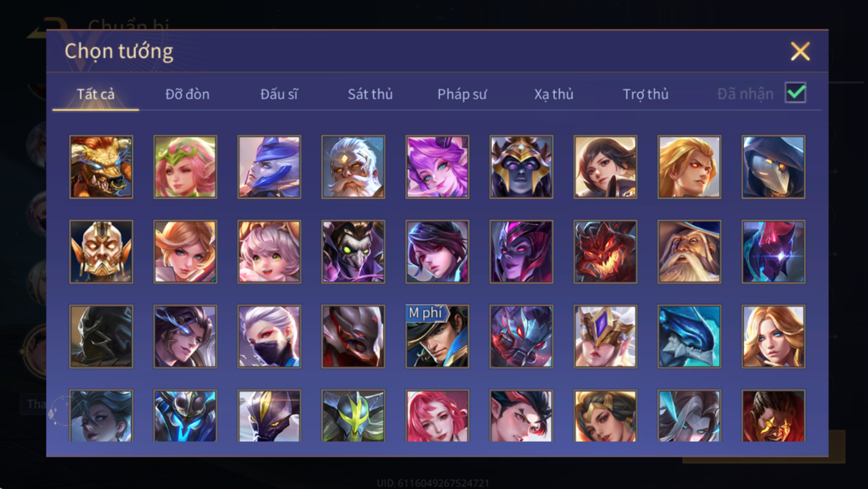This screenshot has width=868, height=489.
Task: Switch to the "Đỡ đòn" tab
Action: [x=187, y=94]
